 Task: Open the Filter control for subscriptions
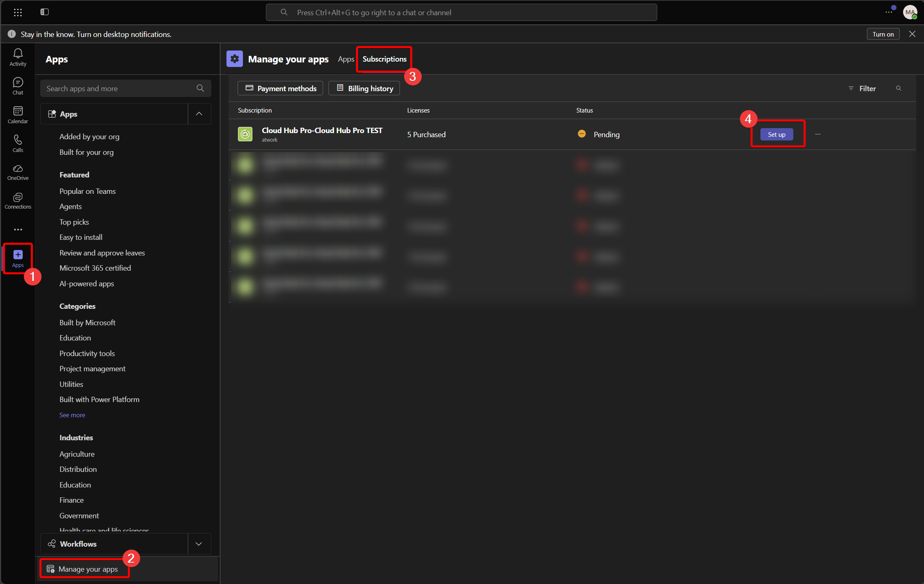pyautogui.click(x=862, y=88)
